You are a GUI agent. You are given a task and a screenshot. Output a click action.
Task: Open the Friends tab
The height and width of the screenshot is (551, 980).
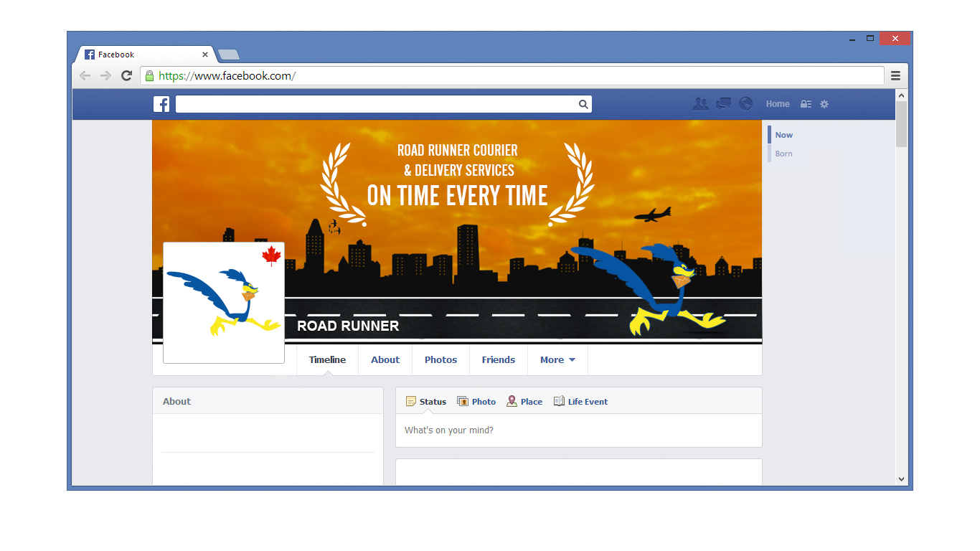[x=499, y=360]
